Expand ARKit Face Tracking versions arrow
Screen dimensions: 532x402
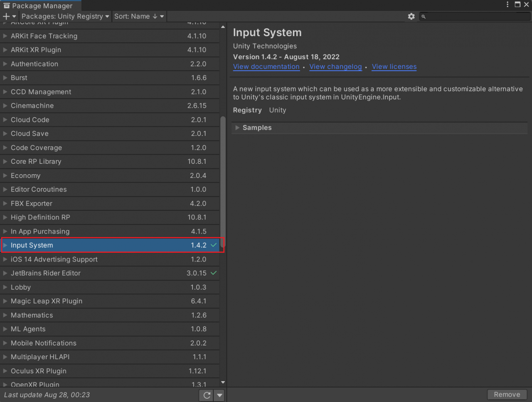(x=5, y=36)
